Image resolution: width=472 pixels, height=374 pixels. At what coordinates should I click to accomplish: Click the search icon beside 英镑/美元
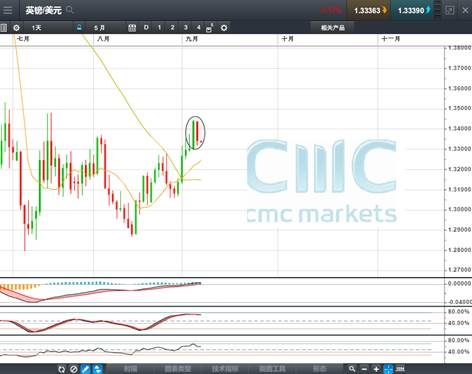(x=70, y=10)
